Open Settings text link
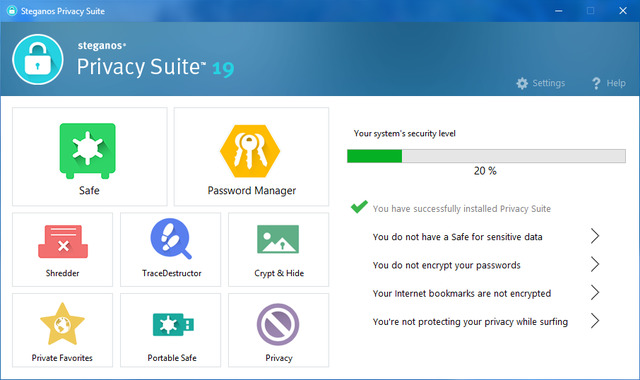Screen dimensions: 640x380 click(x=549, y=83)
